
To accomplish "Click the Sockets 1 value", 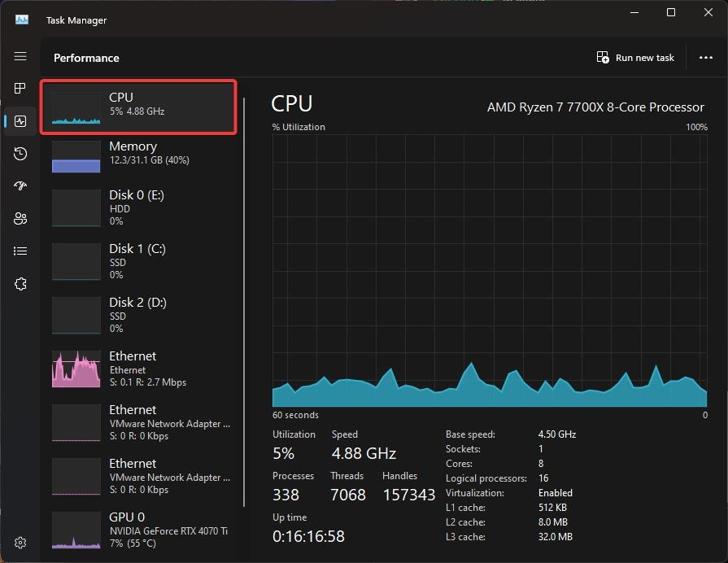I will pos(541,449).
